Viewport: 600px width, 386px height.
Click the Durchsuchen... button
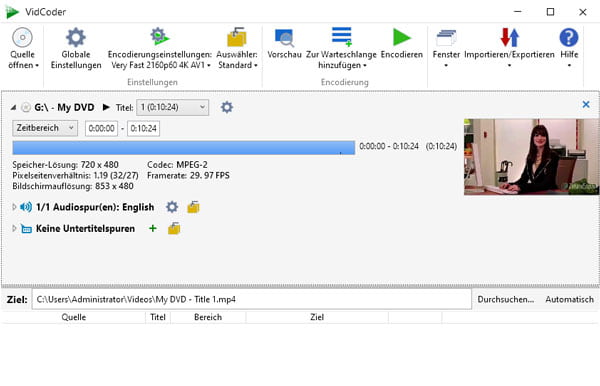[x=505, y=299]
